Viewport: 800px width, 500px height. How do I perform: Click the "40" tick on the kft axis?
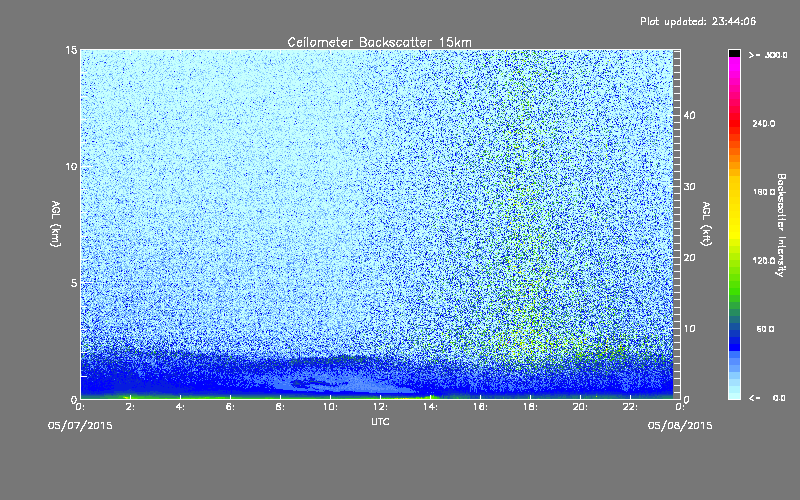pos(689,115)
